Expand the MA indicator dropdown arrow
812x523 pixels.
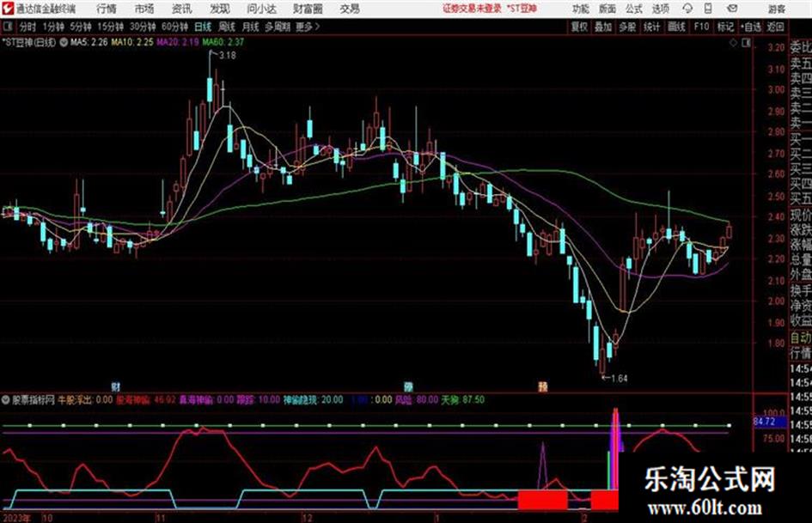(64, 42)
